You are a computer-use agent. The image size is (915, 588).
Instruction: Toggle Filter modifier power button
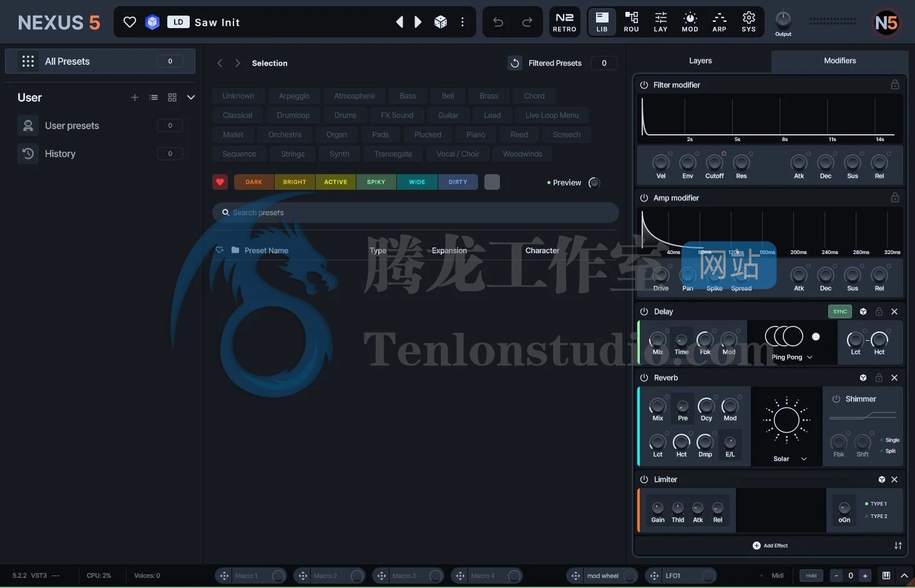coord(644,85)
